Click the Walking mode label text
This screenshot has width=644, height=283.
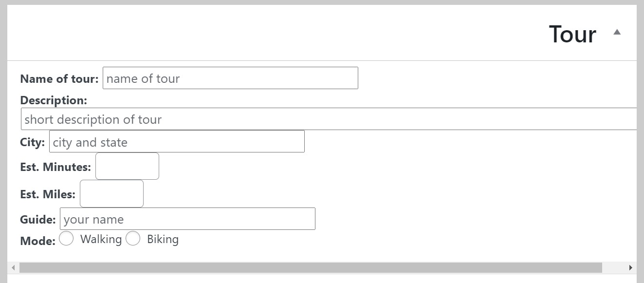pos(101,239)
